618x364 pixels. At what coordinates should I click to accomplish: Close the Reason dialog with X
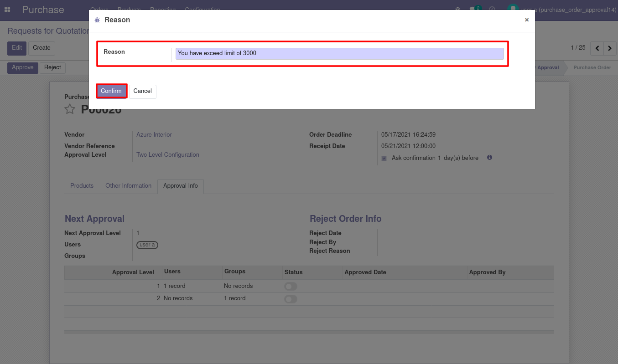[x=527, y=20]
